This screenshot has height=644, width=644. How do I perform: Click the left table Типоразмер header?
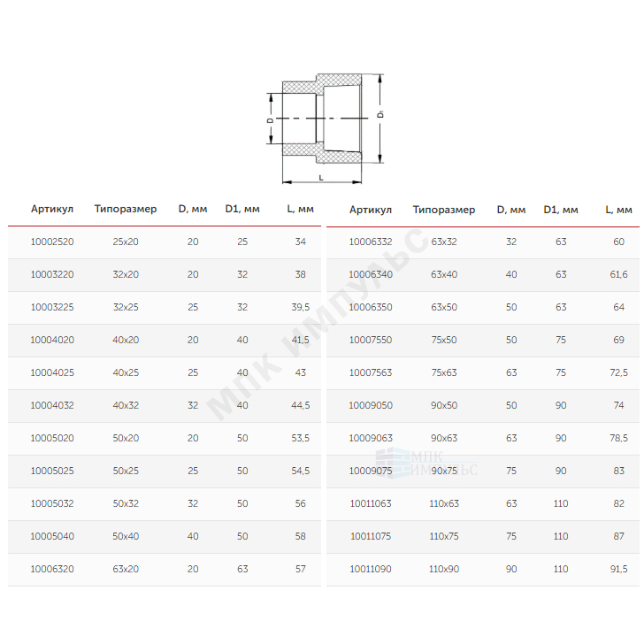[x=126, y=209]
